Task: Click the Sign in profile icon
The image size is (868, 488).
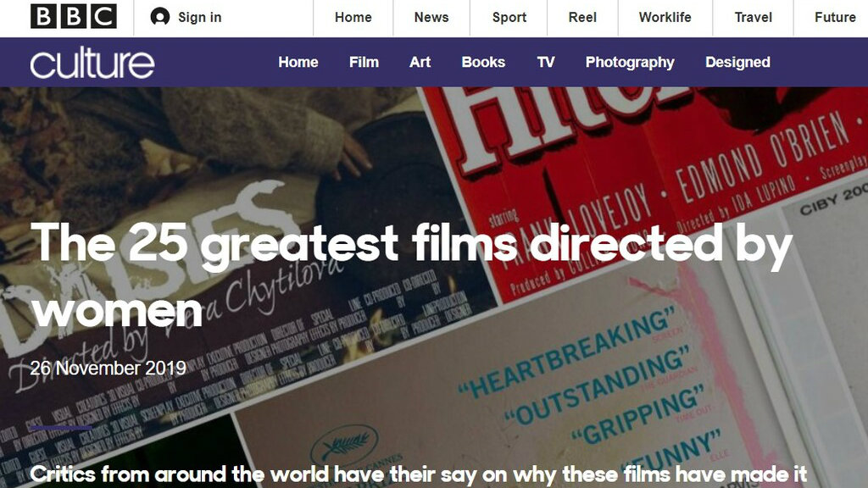Action: tap(160, 17)
